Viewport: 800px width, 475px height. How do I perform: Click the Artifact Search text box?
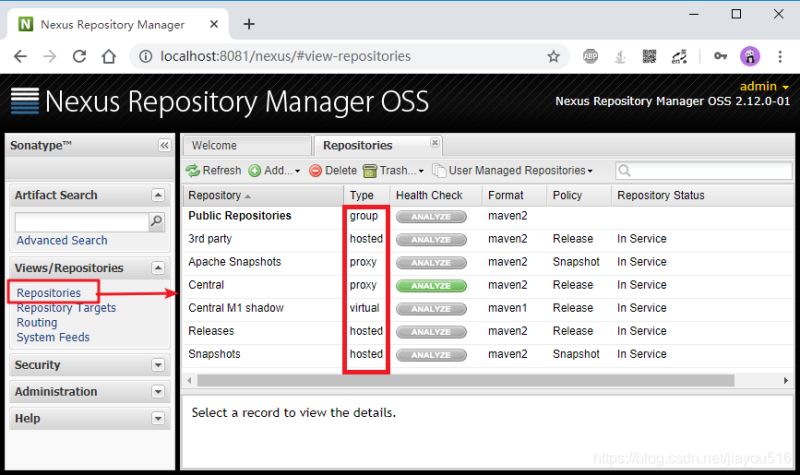(82, 222)
